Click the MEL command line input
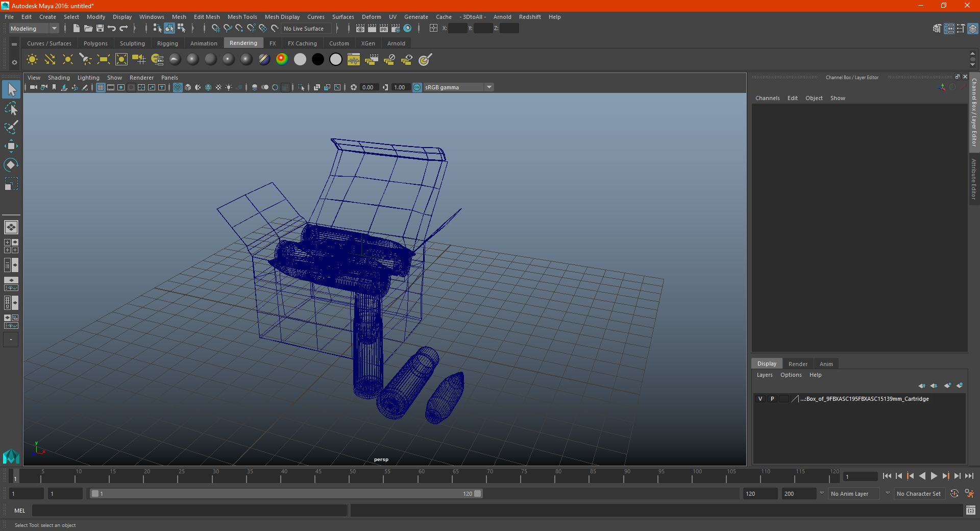The height and width of the screenshot is (531, 980). [x=189, y=511]
